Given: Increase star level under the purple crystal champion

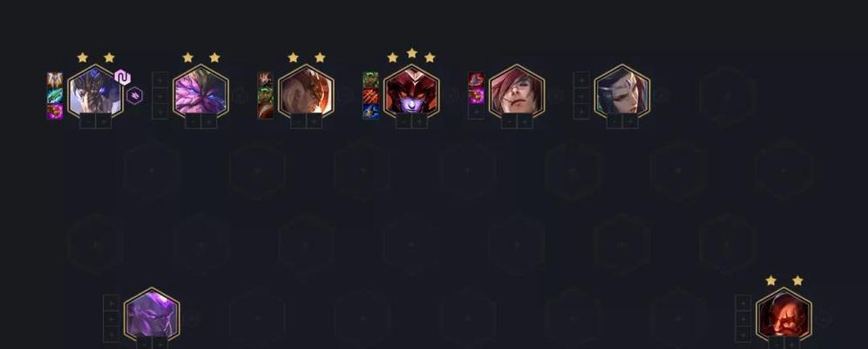Looking at the screenshot, I should click(x=208, y=120).
